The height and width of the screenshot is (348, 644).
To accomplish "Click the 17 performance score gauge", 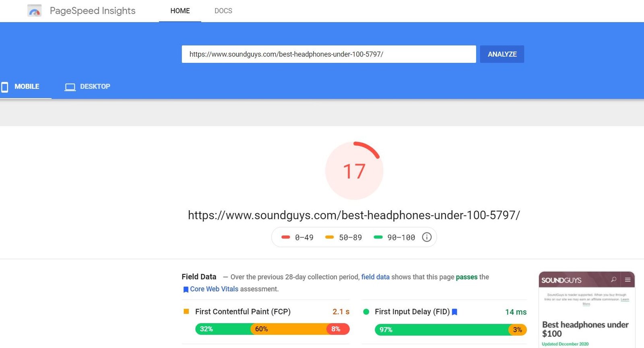I will [354, 171].
